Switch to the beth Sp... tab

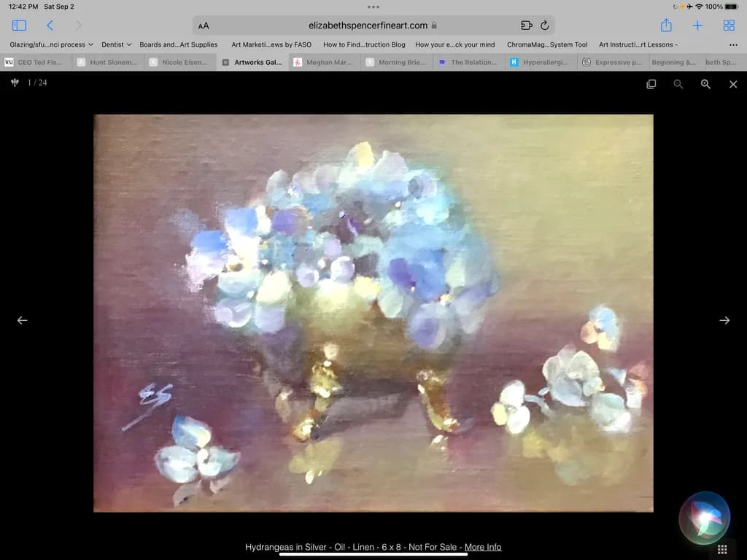724,63
